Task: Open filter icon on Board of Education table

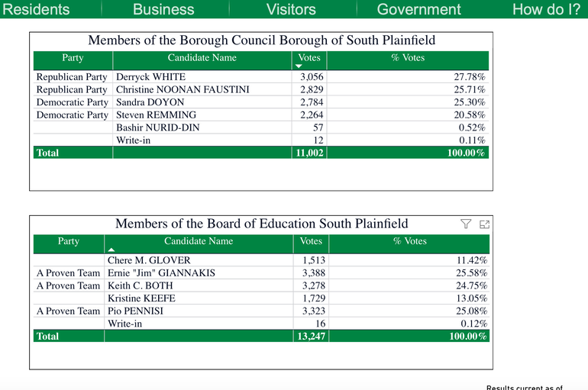Action: (x=466, y=224)
